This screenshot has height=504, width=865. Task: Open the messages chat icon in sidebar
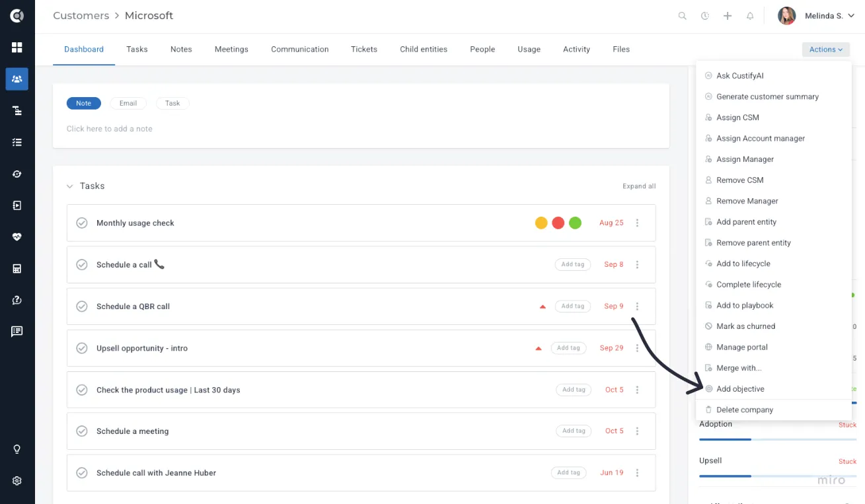point(17,332)
